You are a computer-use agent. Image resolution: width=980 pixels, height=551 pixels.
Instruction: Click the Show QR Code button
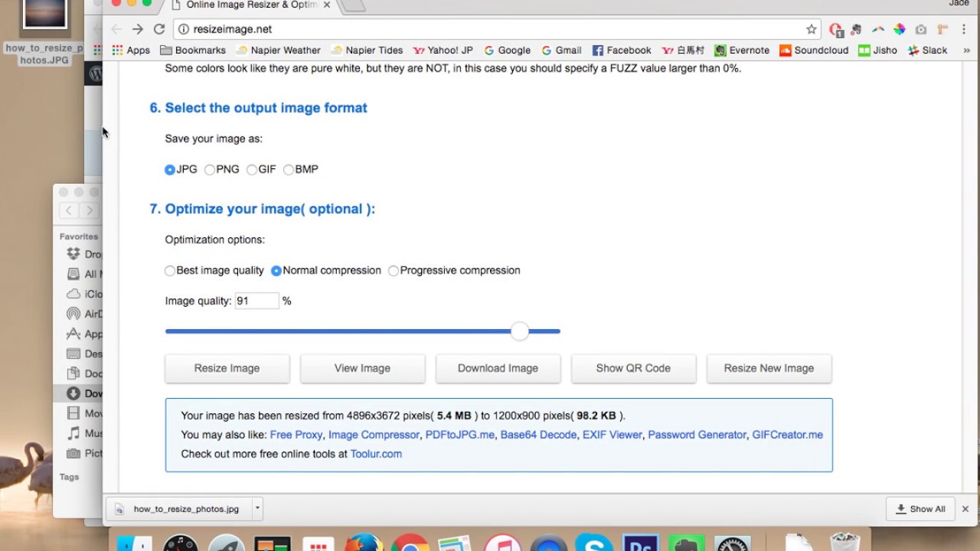[x=633, y=368]
